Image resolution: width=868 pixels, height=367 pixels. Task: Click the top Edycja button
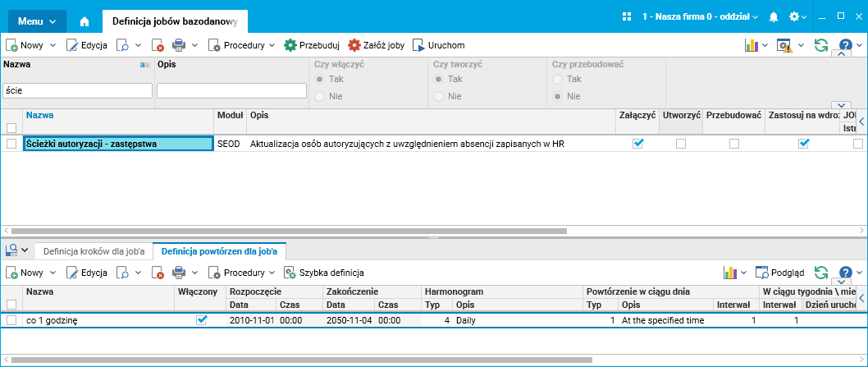[87, 45]
